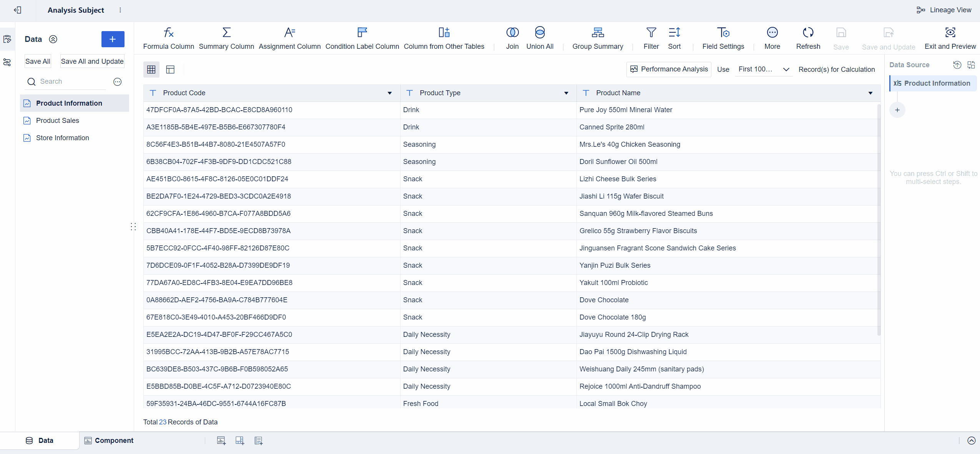Image resolution: width=980 pixels, height=454 pixels.
Task: Open the Join tool
Action: click(512, 38)
